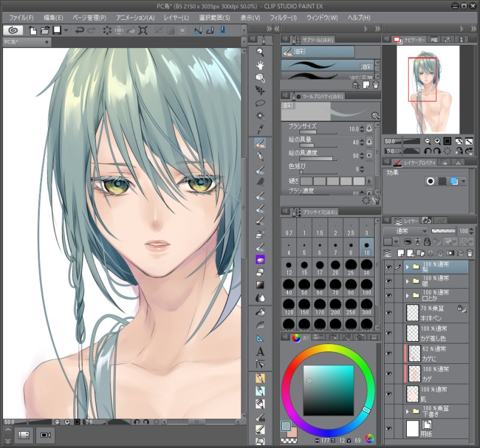Expand the 下書き layer folder
480x448 pixels.
click(x=407, y=411)
